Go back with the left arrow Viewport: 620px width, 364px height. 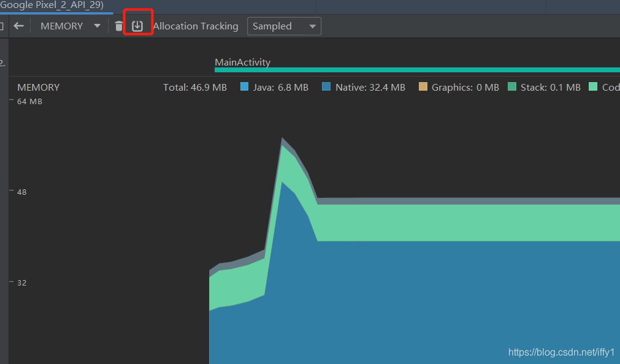tap(18, 26)
